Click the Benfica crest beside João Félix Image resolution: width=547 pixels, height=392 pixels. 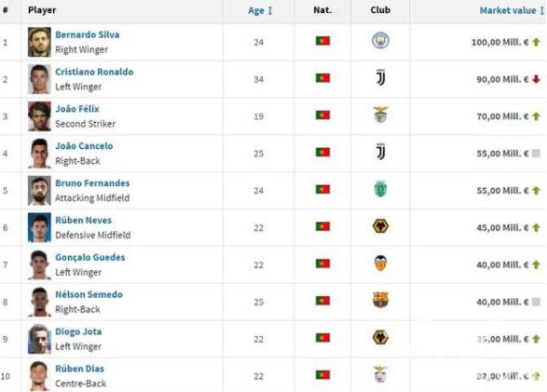380,115
